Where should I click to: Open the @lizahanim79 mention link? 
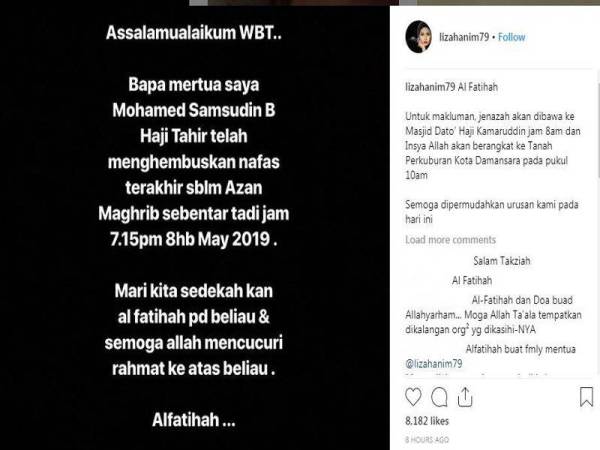[x=434, y=364]
